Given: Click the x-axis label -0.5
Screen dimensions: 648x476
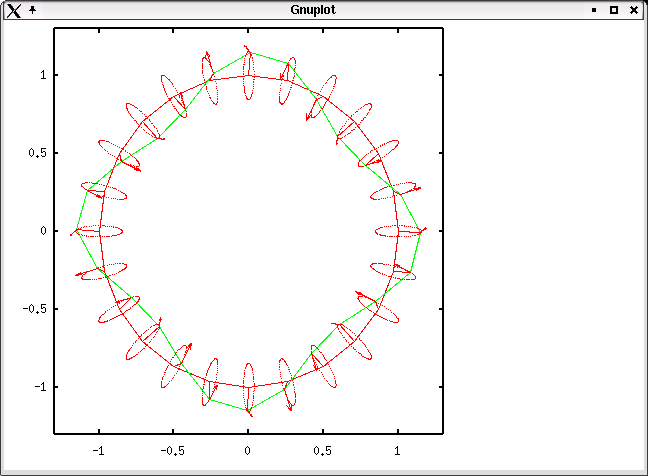Looking at the screenshot, I should pyautogui.click(x=173, y=451).
